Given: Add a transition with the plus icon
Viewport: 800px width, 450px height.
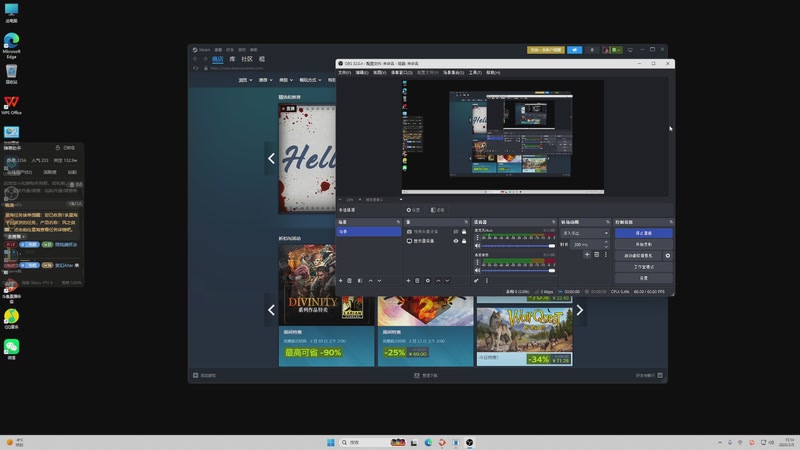Looking at the screenshot, I should pyautogui.click(x=587, y=255).
